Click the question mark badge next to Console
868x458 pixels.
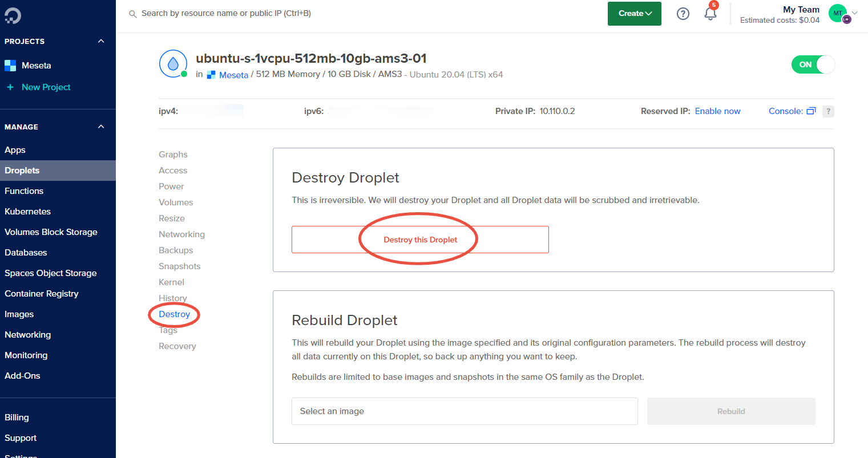coord(828,111)
